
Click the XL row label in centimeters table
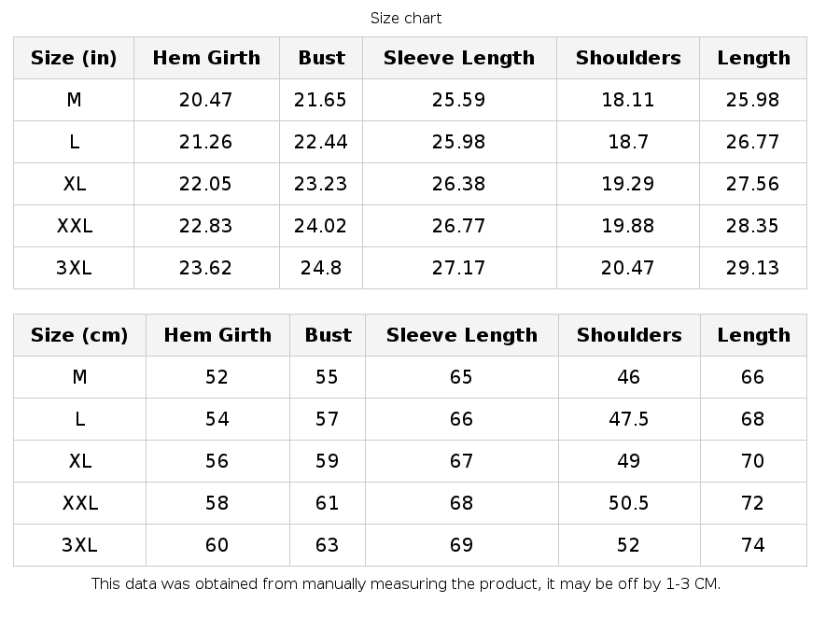79,461
